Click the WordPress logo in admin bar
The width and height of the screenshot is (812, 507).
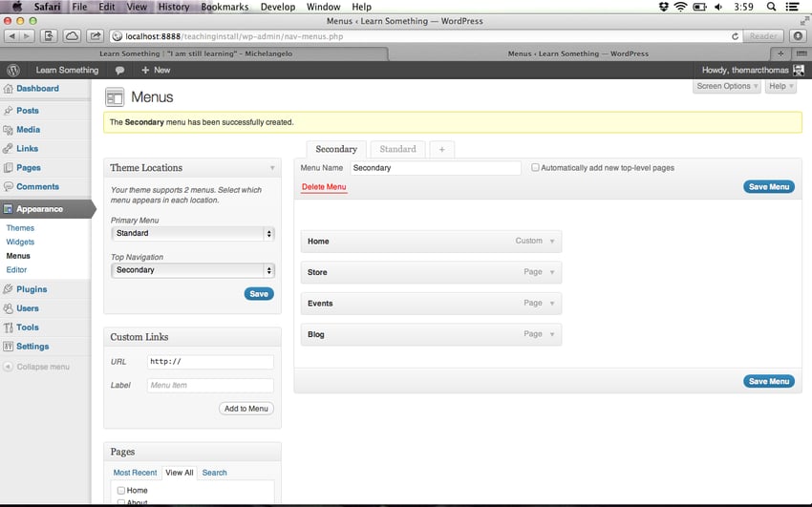coord(13,71)
